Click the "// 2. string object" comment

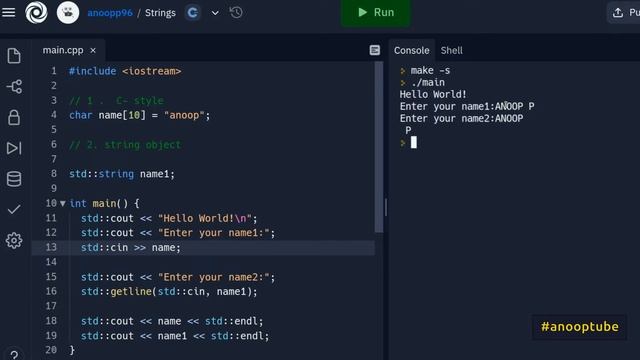point(125,145)
